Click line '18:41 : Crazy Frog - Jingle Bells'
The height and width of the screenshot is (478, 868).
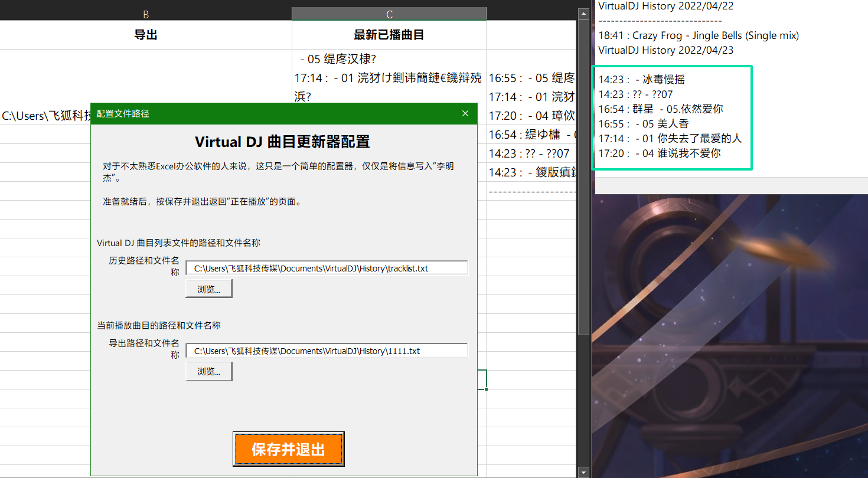coord(699,35)
